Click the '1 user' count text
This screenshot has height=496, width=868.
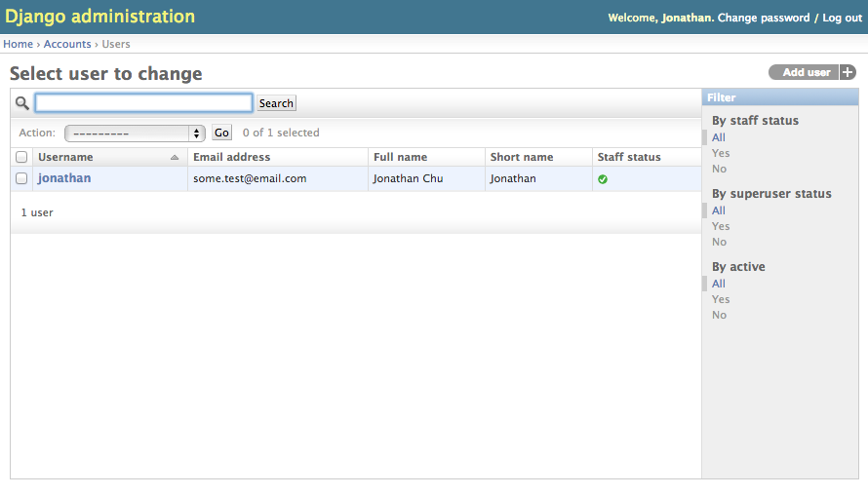[37, 212]
